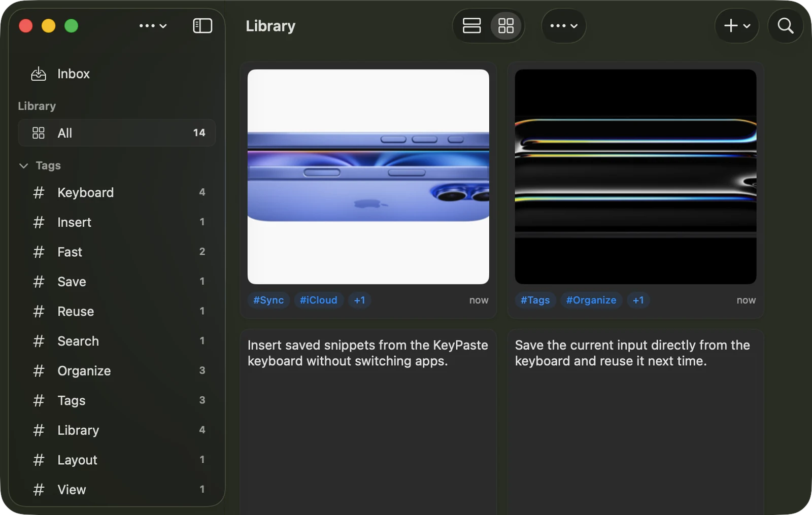Open the sidebar ellipsis options menu
The height and width of the screenshot is (515, 812).
click(x=153, y=26)
